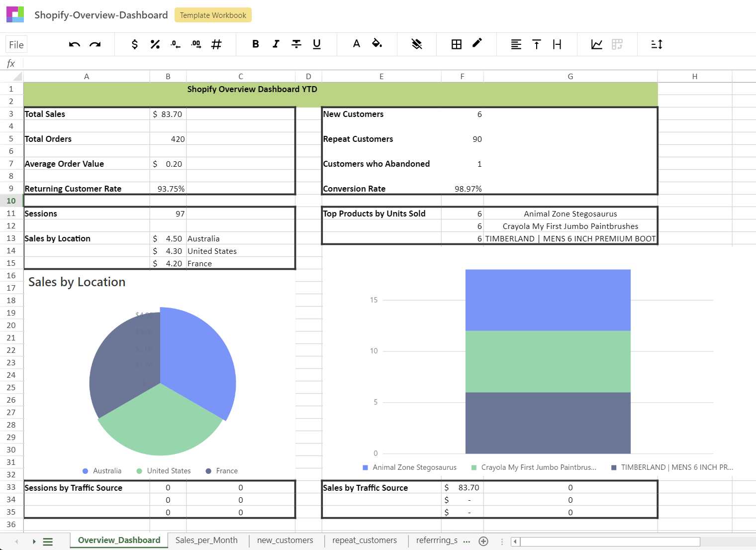Open the cell borders tool
This screenshot has width=756, height=550.
(457, 44)
